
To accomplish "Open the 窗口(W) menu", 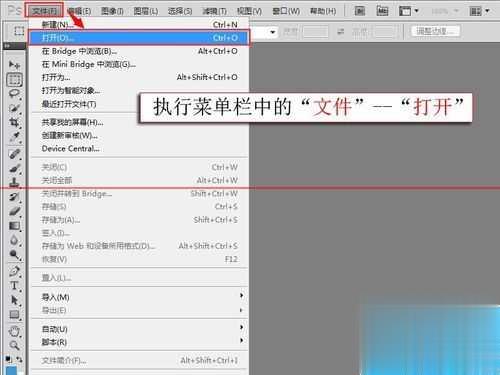I will 286,11.
